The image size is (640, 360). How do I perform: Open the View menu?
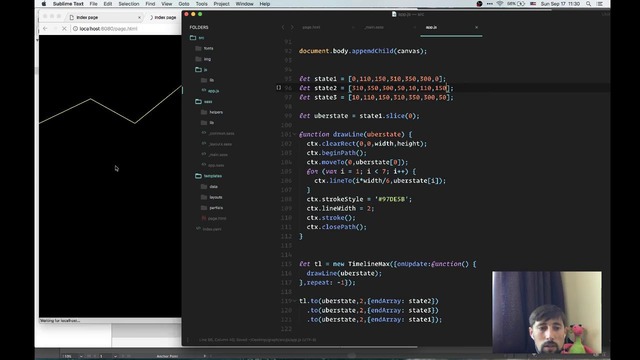167,4
